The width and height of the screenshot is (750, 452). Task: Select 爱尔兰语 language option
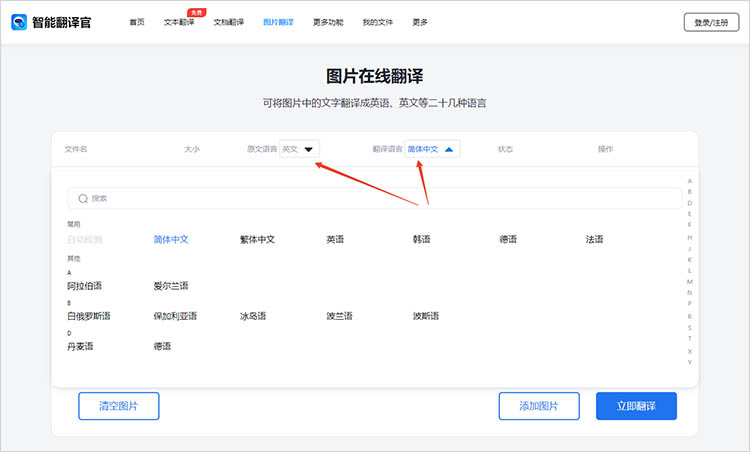coord(171,286)
